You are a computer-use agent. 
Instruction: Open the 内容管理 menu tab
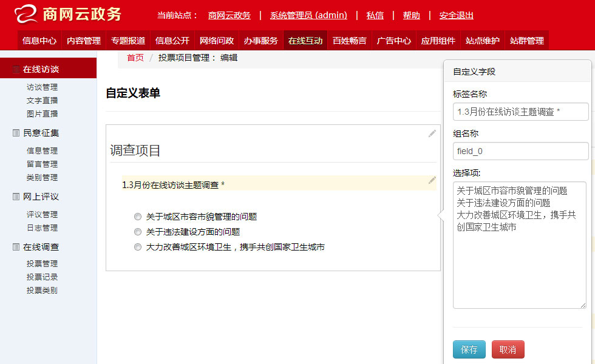click(84, 40)
